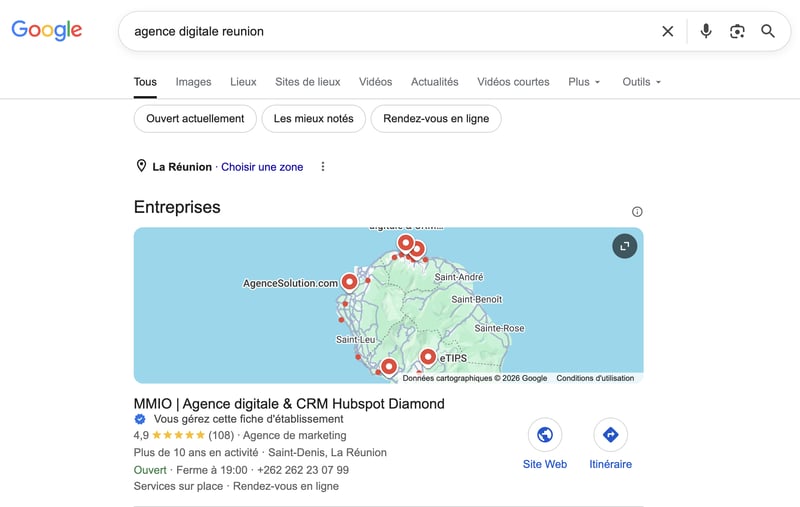Switch to the Images tab
The width and height of the screenshot is (800, 507).
(193, 82)
